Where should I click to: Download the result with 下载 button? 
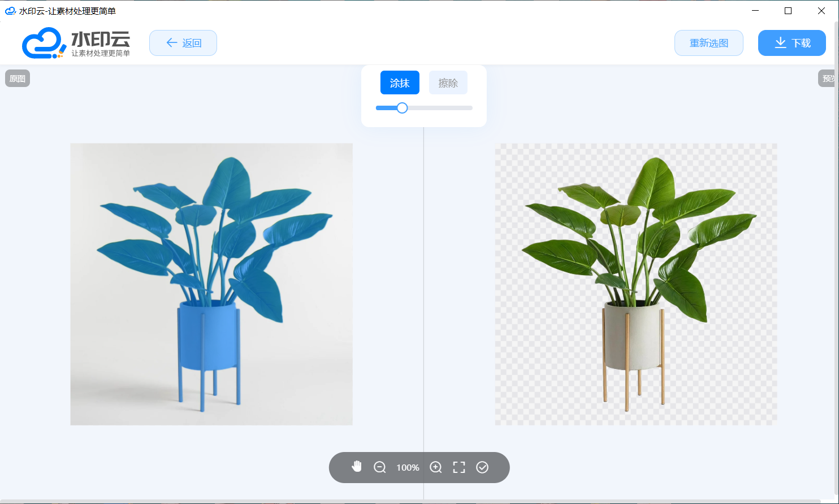click(x=792, y=43)
